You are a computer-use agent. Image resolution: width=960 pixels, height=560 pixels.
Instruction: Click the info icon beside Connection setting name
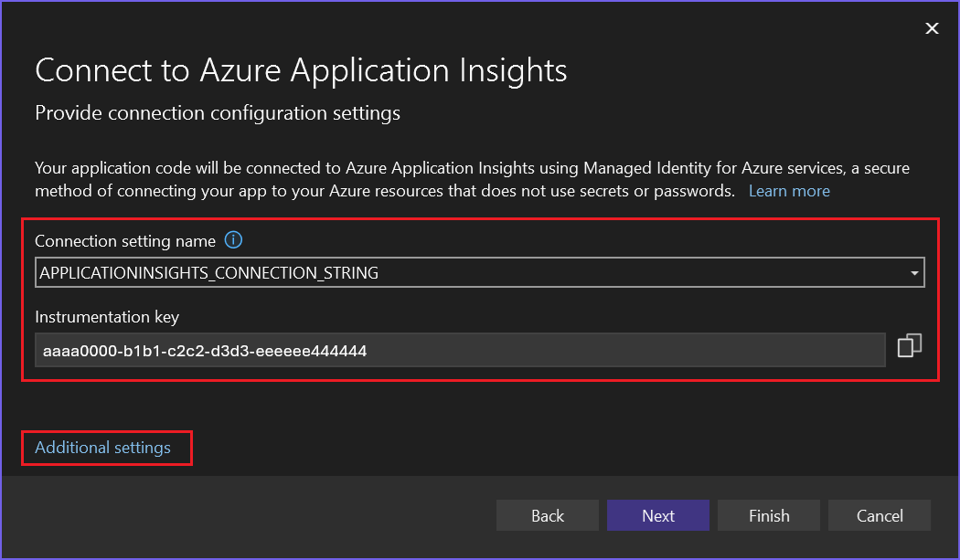[233, 239]
